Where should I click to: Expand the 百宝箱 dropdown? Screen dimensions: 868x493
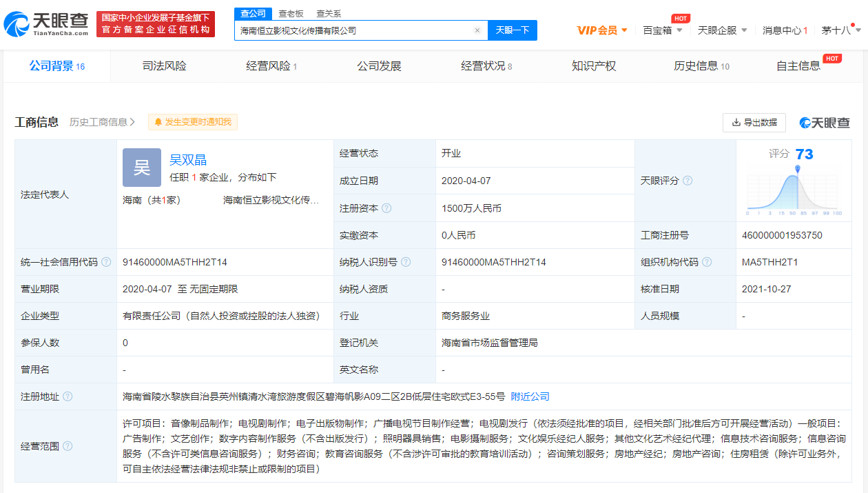pyautogui.click(x=663, y=30)
